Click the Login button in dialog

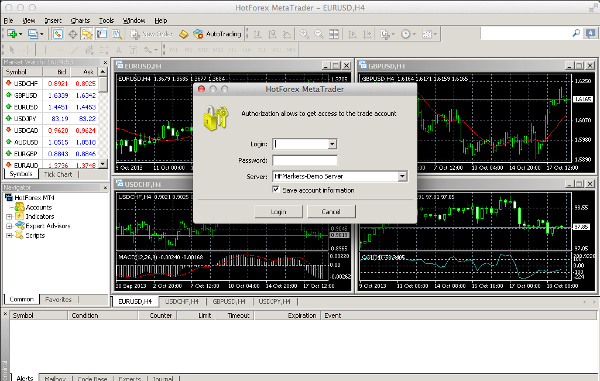pyautogui.click(x=278, y=212)
